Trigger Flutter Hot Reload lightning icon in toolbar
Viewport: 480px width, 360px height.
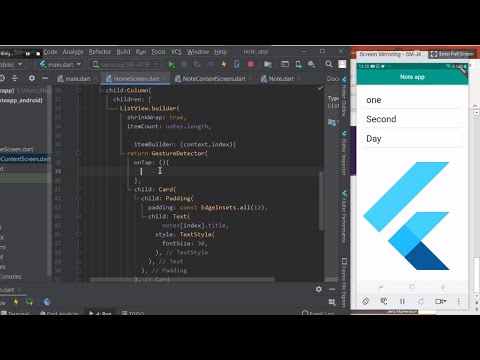click(224, 64)
